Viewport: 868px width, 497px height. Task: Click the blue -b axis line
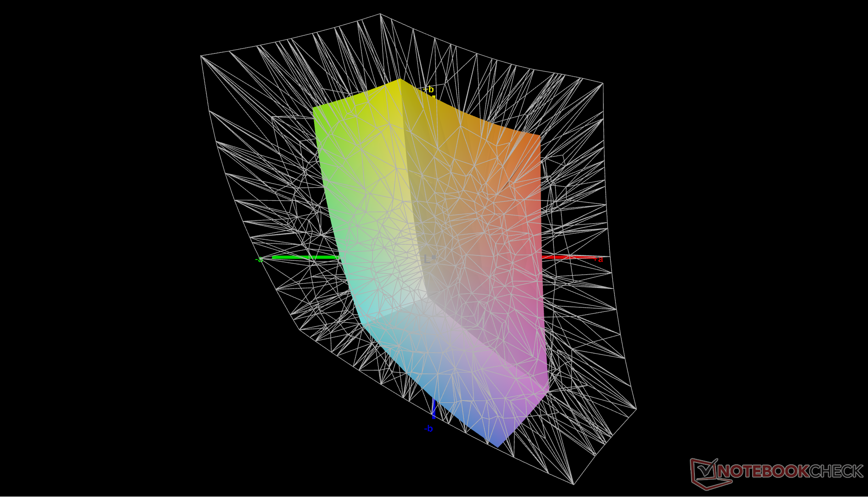click(x=434, y=409)
